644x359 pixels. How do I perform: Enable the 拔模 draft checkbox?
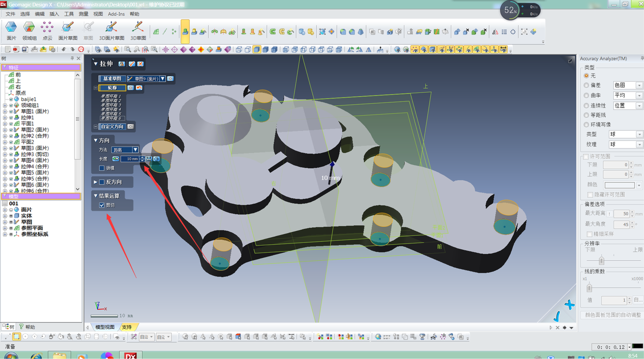click(102, 168)
